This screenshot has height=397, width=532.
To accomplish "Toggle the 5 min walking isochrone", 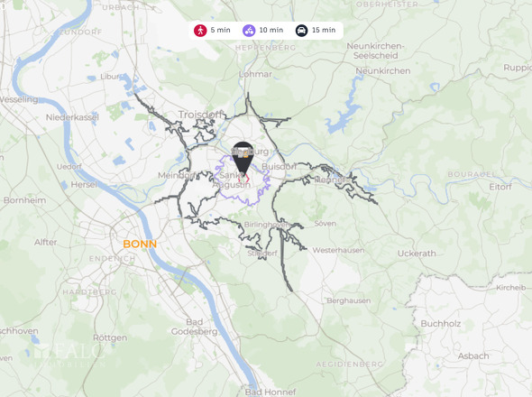I will pos(213,31).
